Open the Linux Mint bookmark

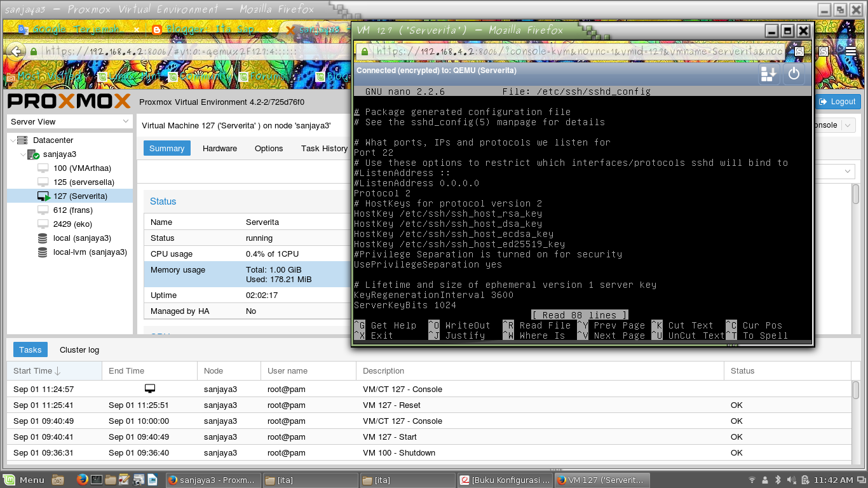click(130, 76)
